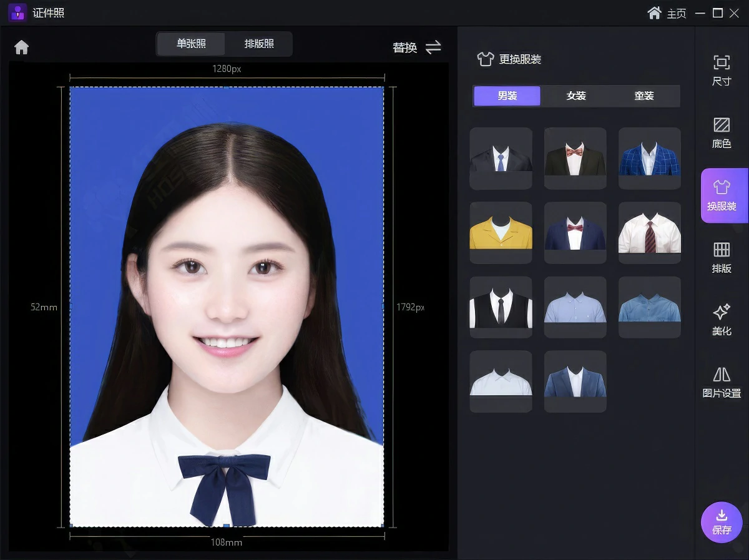749x560 pixels.
Task: Choose the black vest with black tie
Action: coord(501,307)
